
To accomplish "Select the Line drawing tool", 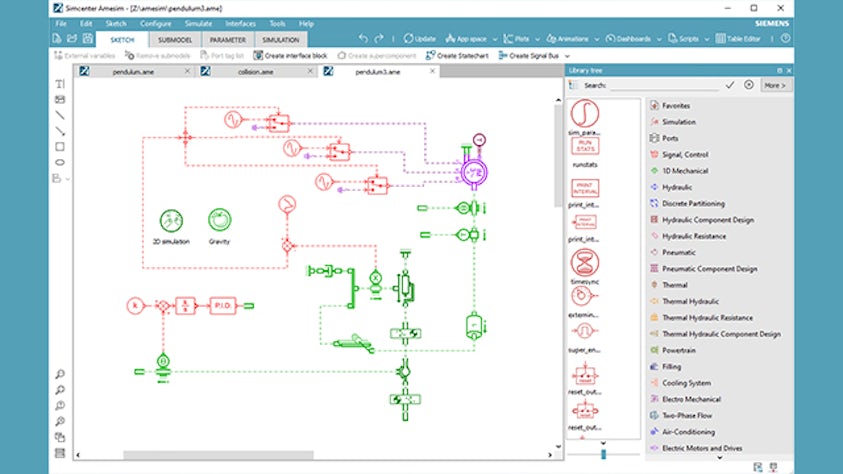I will click(x=60, y=115).
